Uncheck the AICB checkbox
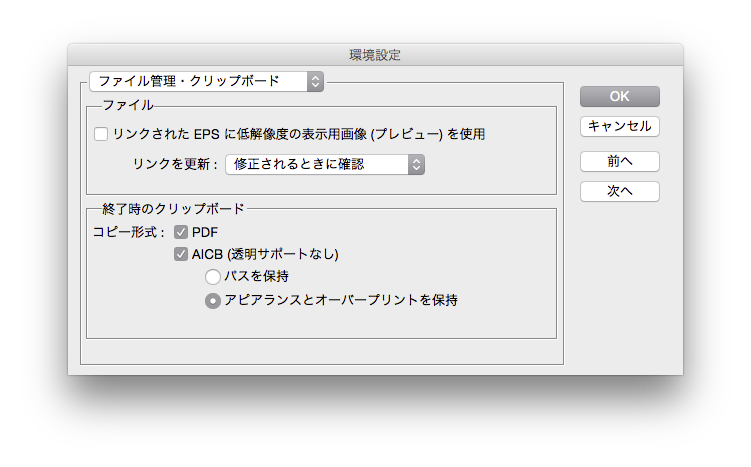 [x=181, y=254]
